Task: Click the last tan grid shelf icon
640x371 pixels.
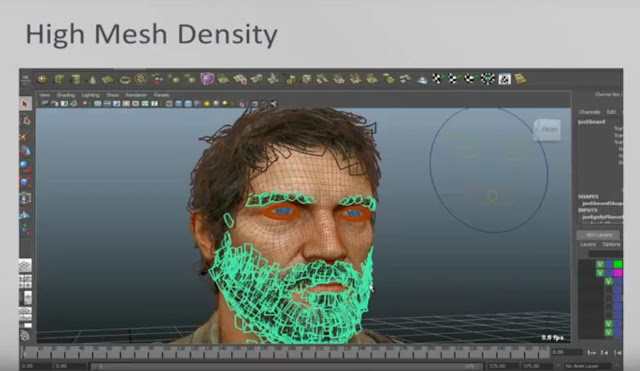Action: (520, 79)
